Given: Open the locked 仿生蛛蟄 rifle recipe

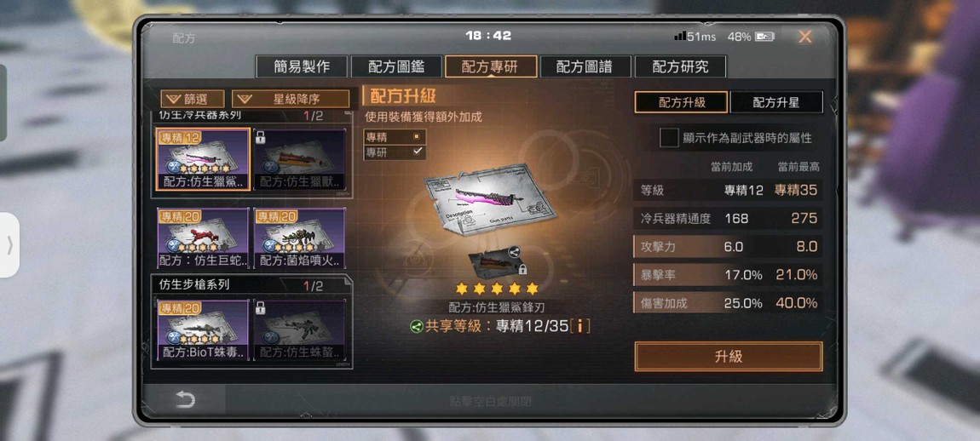Looking at the screenshot, I should tap(299, 329).
